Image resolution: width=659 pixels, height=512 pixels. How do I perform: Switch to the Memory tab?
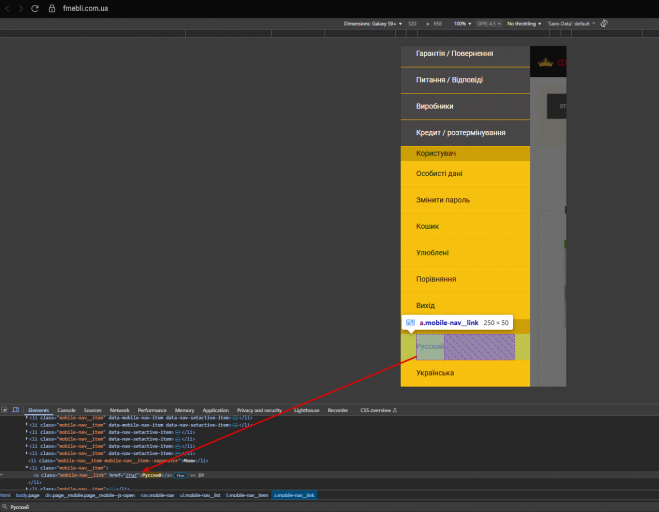tap(185, 410)
